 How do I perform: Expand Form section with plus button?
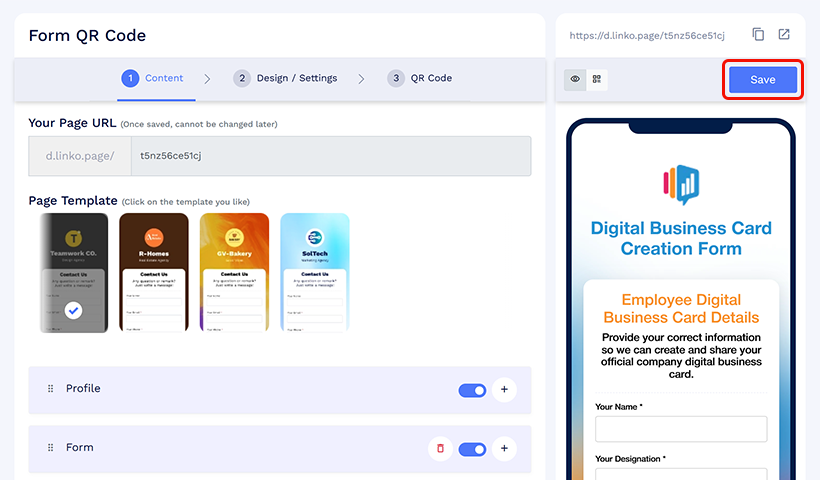504,449
